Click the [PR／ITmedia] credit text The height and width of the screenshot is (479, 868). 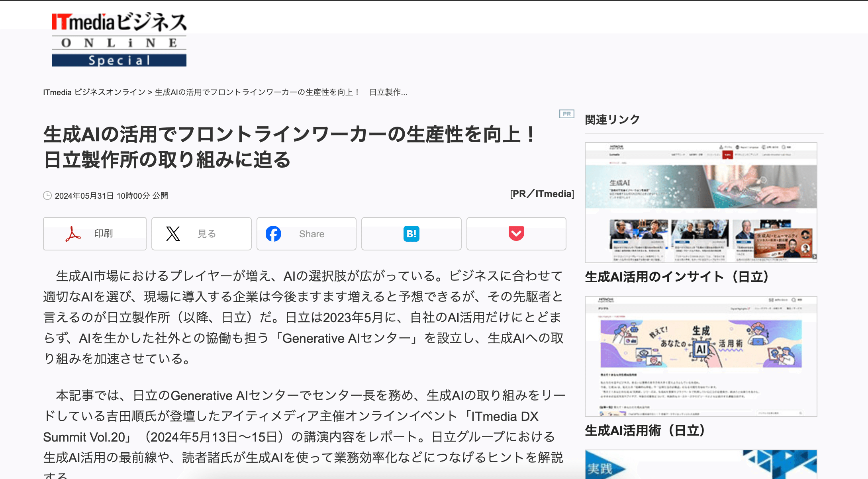[542, 194]
